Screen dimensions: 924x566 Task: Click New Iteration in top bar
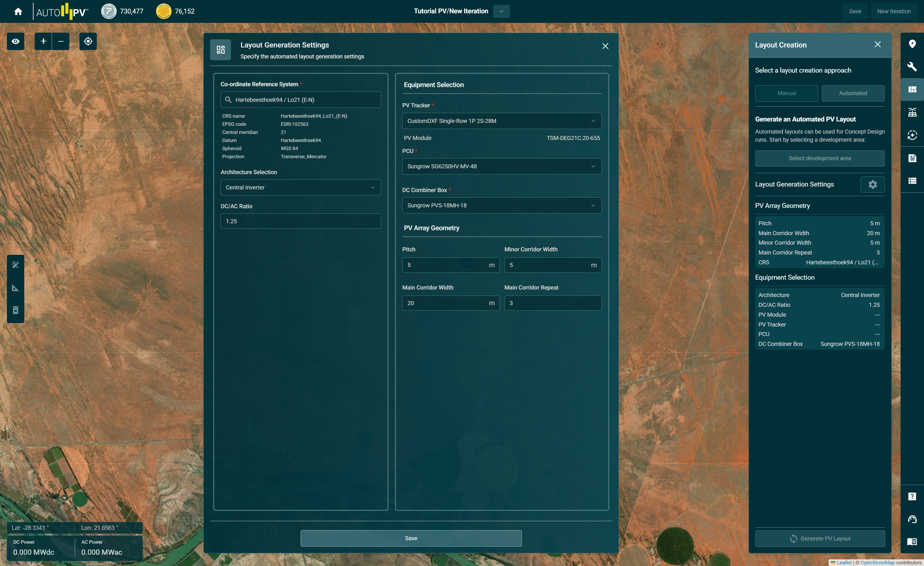(x=894, y=11)
